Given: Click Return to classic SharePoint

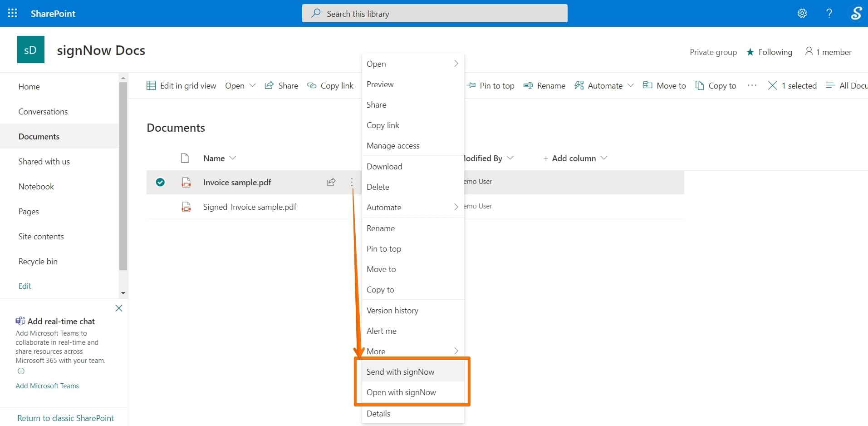Looking at the screenshot, I should pyautogui.click(x=65, y=418).
